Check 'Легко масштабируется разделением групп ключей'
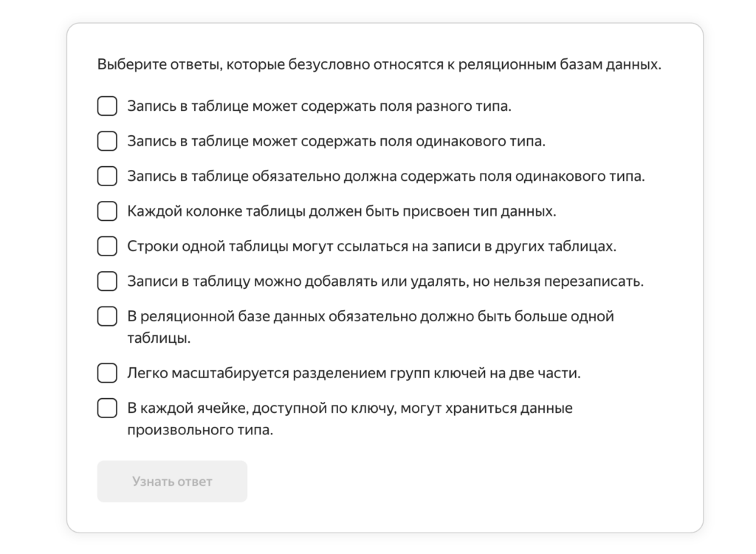The height and width of the screenshot is (554, 756). [x=106, y=373]
